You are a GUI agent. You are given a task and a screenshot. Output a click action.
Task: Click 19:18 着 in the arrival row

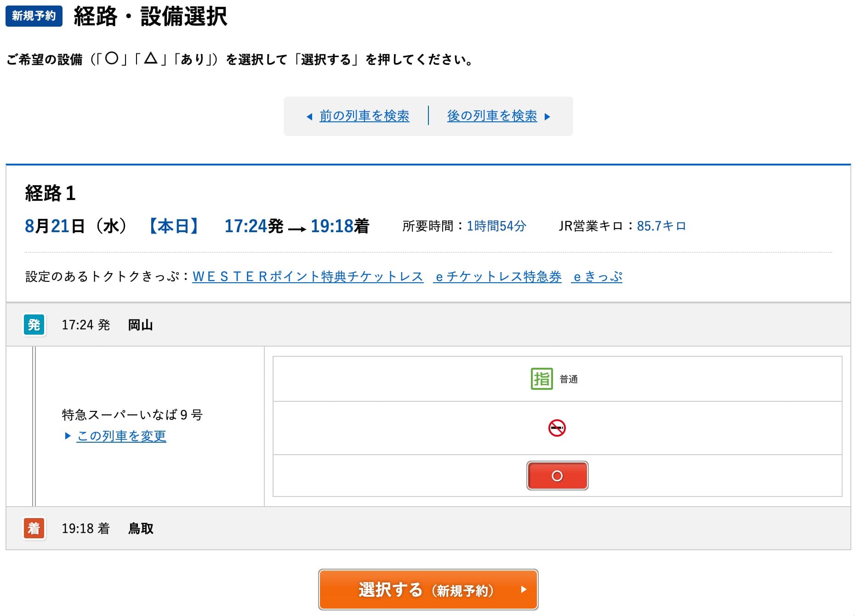click(86, 528)
